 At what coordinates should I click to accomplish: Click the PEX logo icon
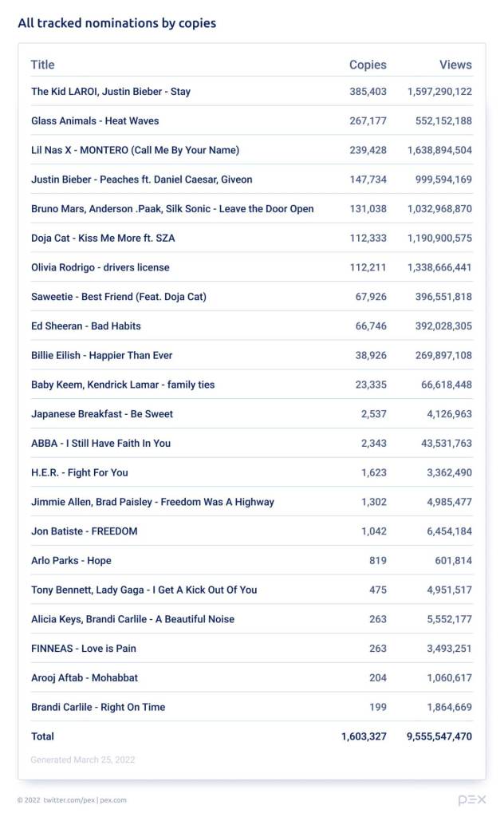[x=471, y=799]
